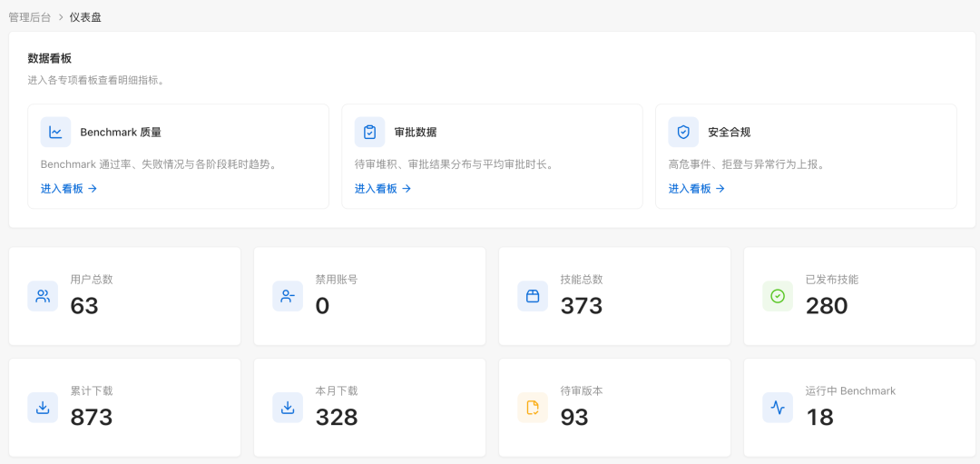Click the 高危事件 description text

click(x=747, y=164)
